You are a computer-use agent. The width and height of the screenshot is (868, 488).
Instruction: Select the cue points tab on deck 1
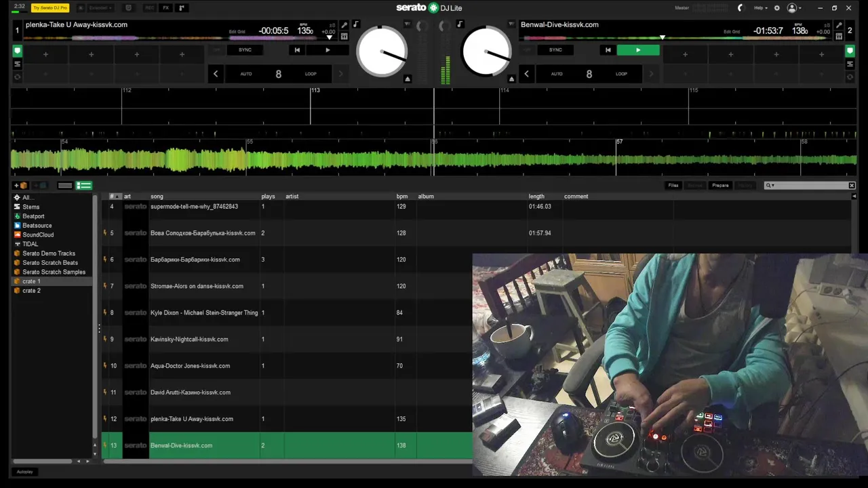(x=17, y=51)
